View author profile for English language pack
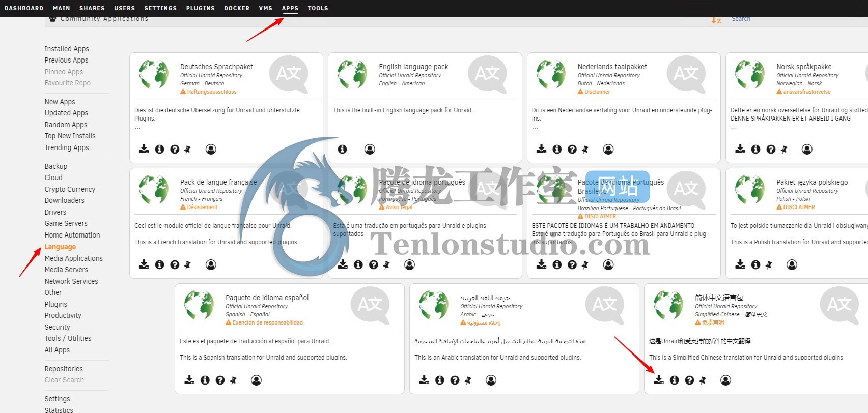Screen dimensions: 868x413 click(x=370, y=149)
